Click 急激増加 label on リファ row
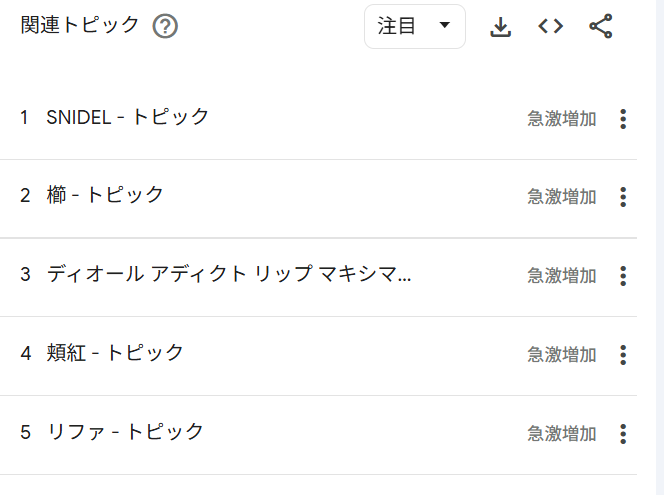This screenshot has height=495, width=664. coord(562,434)
